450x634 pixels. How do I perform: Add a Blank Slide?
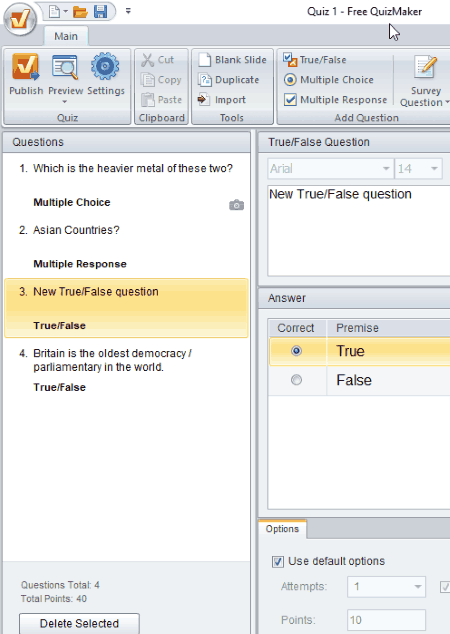pyautogui.click(x=232, y=60)
